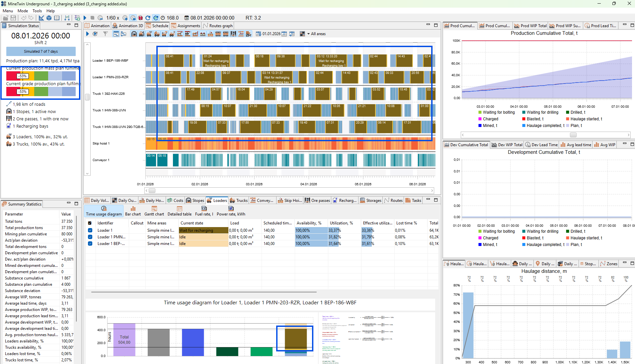Click the filter funnel icon in Schedule

106,34
